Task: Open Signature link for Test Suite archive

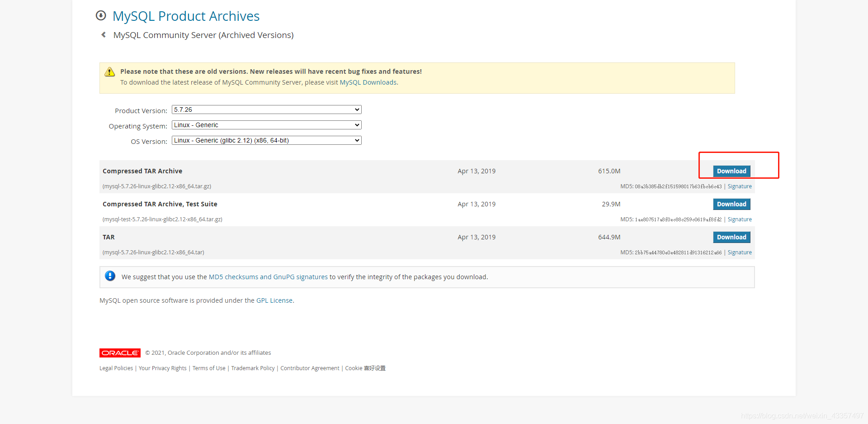Action: coord(740,219)
